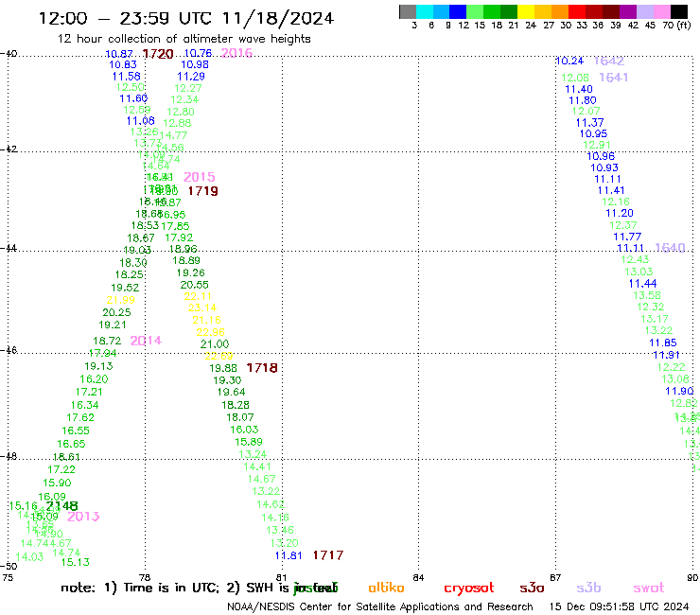Click the swot track time label 2015

click(199, 177)
